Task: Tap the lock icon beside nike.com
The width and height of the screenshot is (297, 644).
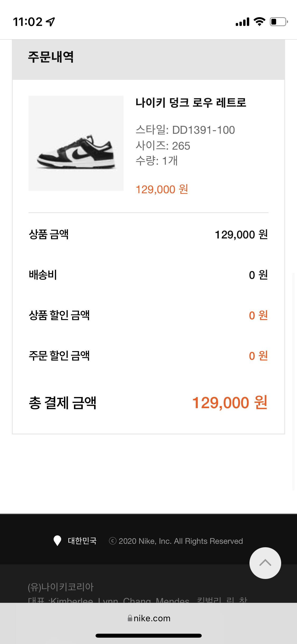Action: tap(130, 618)
